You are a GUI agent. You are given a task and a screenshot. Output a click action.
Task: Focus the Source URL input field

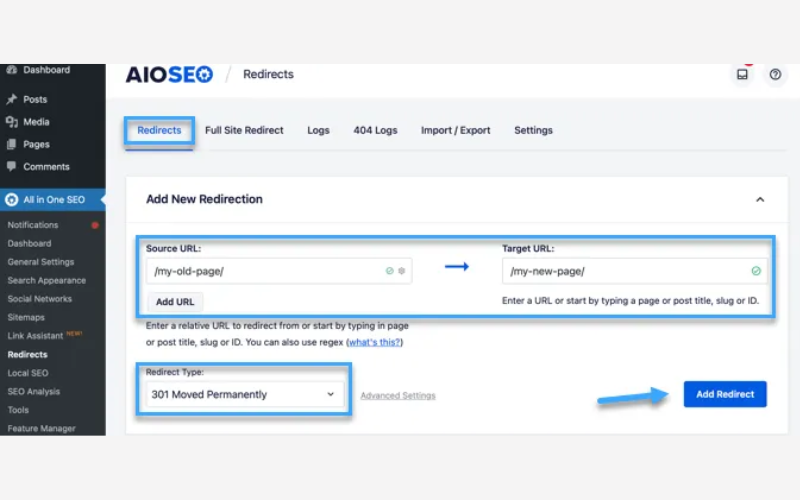279,271
